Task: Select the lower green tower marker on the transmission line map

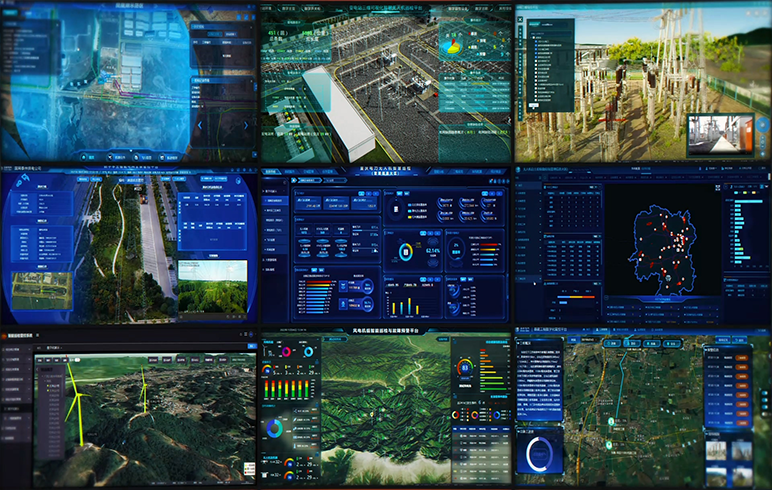Action: coord(609,445)
